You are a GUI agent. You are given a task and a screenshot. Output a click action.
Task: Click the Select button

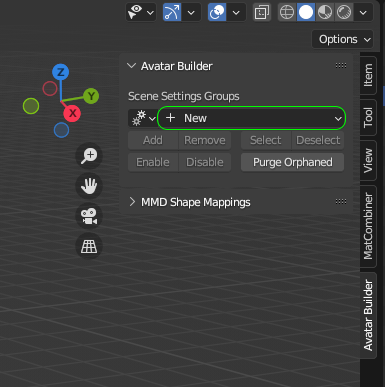[266, 140]
